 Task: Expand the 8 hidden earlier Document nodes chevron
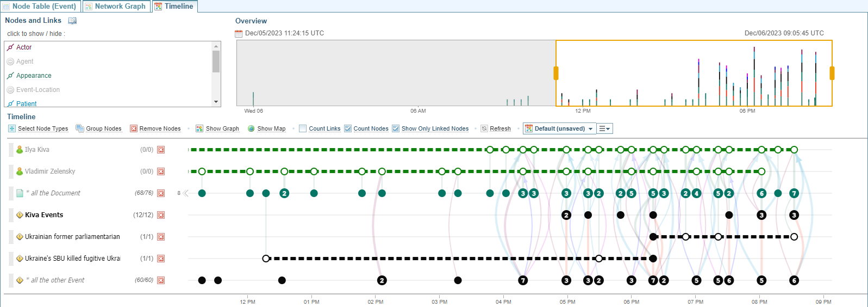pos(186,193)
